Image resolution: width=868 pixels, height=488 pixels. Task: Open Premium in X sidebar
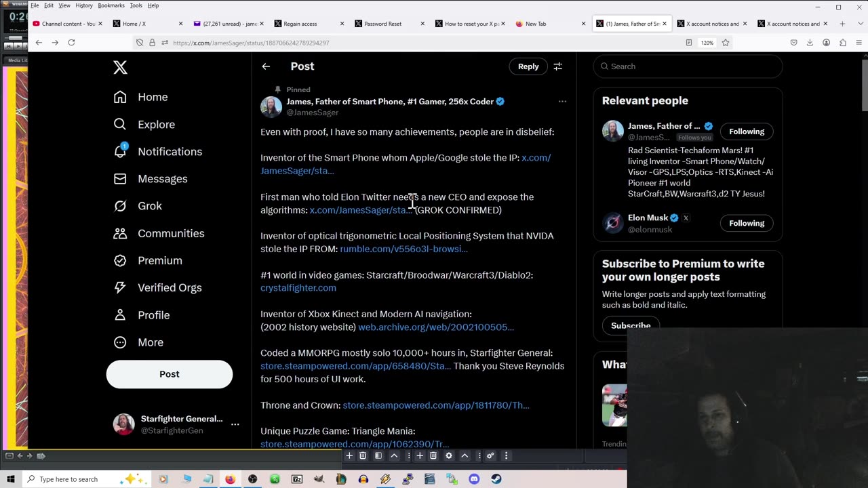148,260
